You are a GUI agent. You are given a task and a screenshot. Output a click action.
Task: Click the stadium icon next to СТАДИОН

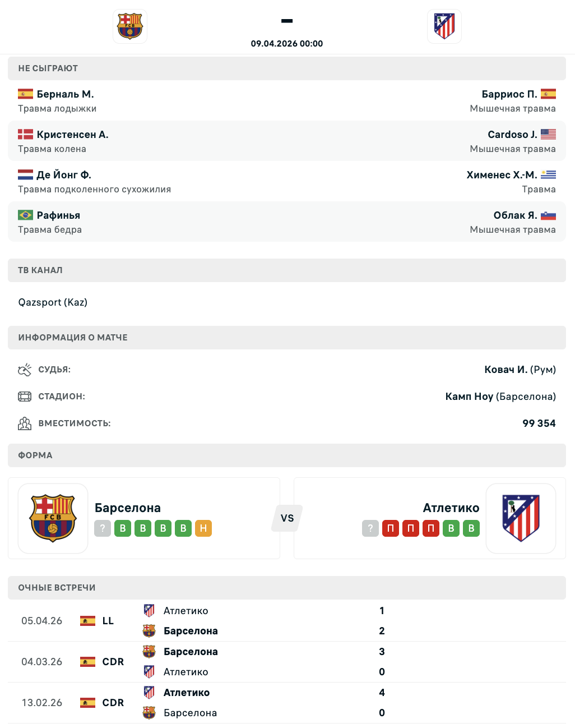25,397
